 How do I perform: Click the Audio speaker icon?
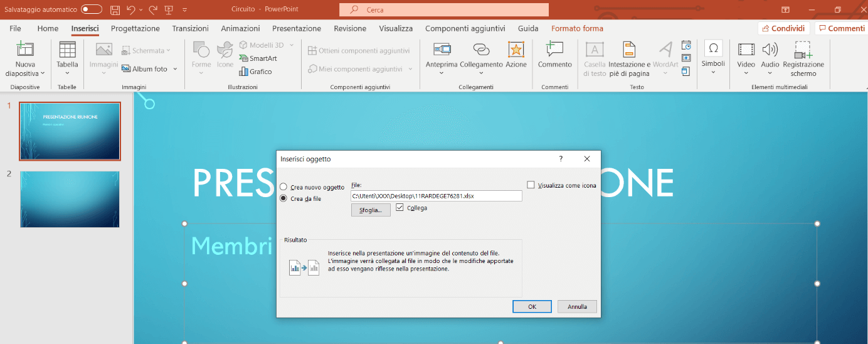coord(770,50)
